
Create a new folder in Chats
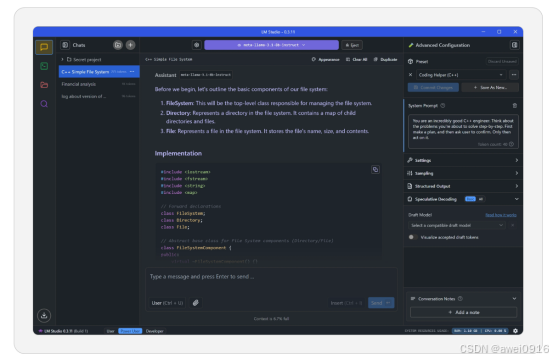(x=118, y=45)
